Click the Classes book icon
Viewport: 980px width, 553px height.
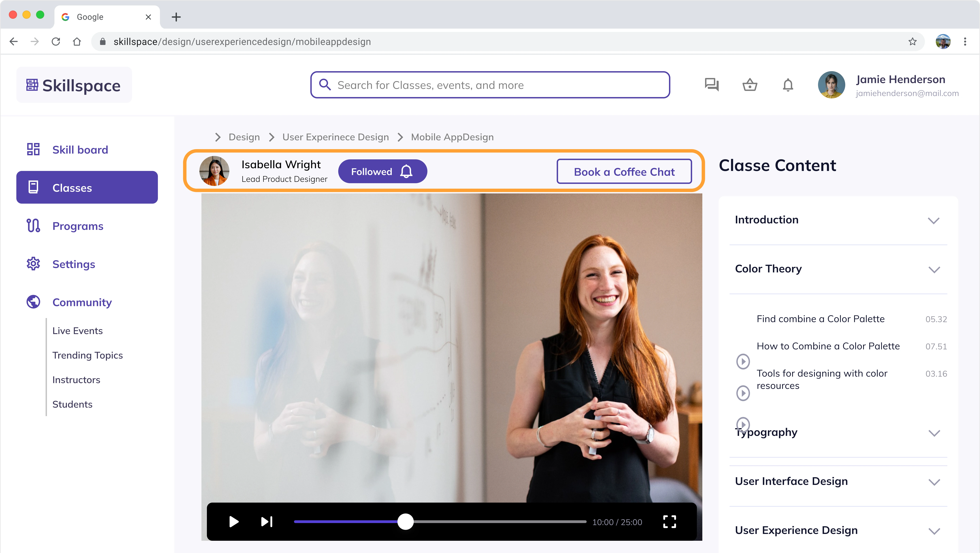point(33,187)
